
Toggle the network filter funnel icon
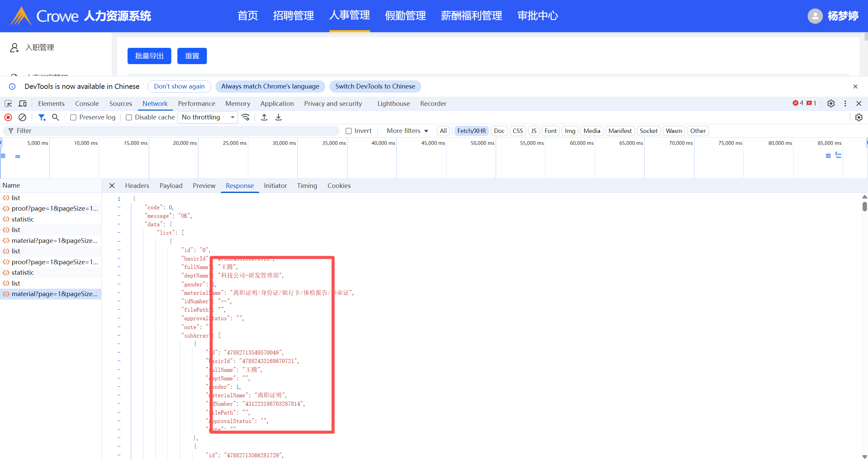click(41, 117)
